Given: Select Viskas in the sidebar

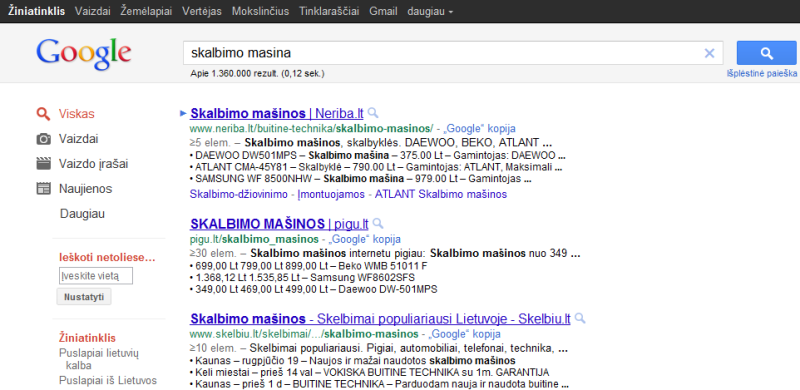Looking at the screenshot, I should point(77,114).
